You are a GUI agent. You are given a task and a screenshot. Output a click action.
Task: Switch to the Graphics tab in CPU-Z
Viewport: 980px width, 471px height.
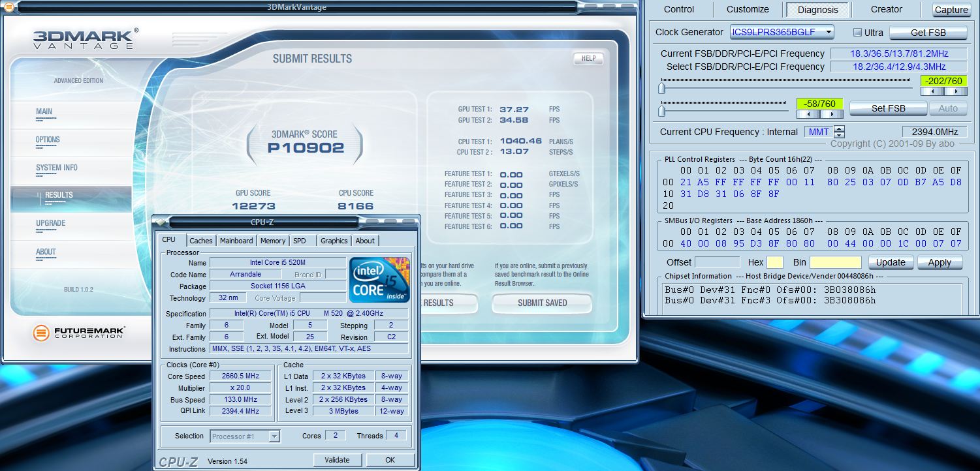point(334,241)
